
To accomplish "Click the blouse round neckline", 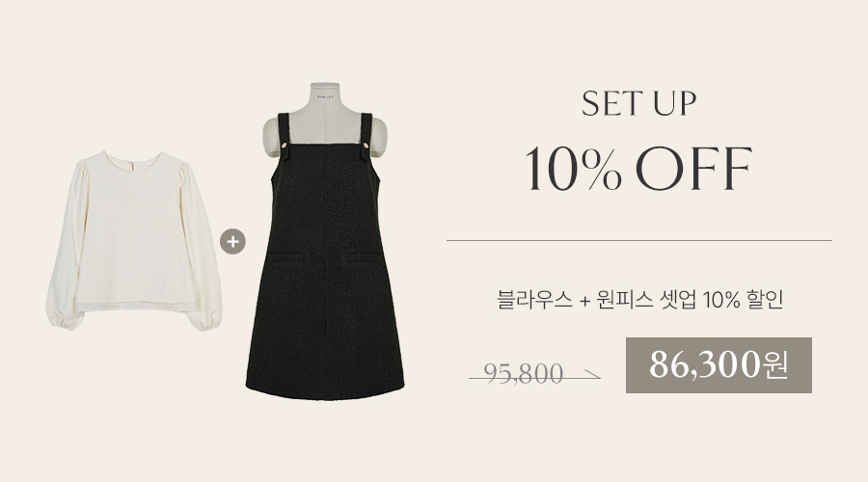I will [x=134, y=158].
